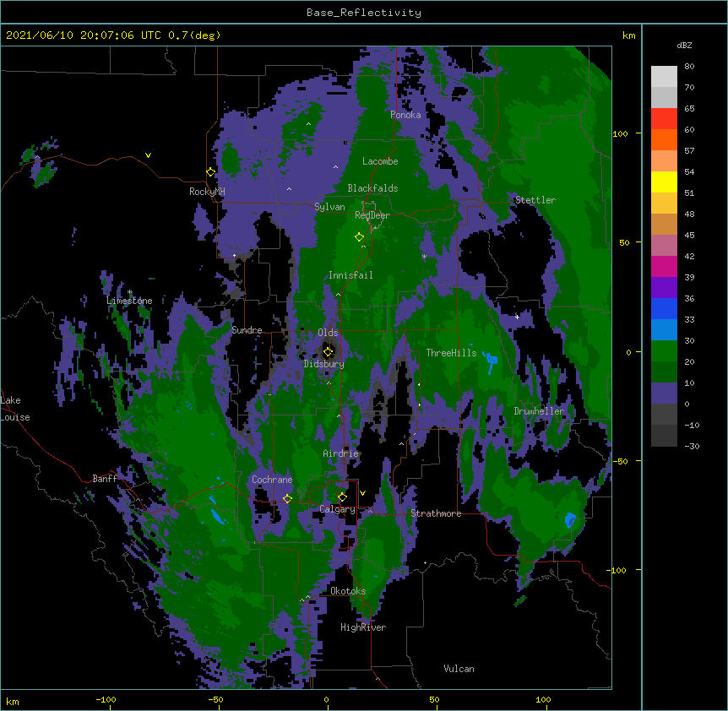Image resolution: width=728 pixels, height=711 pixels.
Task: Click the Airdrie label
Action: coord(341,453)
